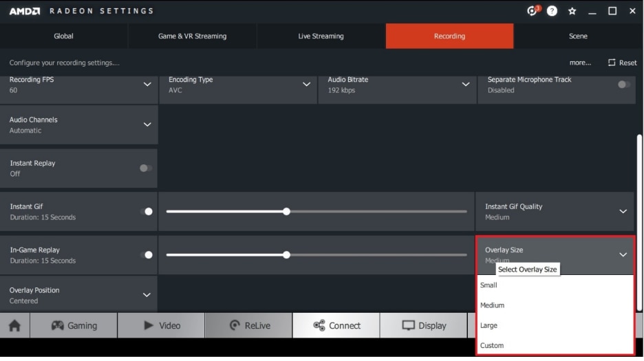Viewport: 644px width, 361px height.
Task: Click the Video play icon
Action: point(148,326)
